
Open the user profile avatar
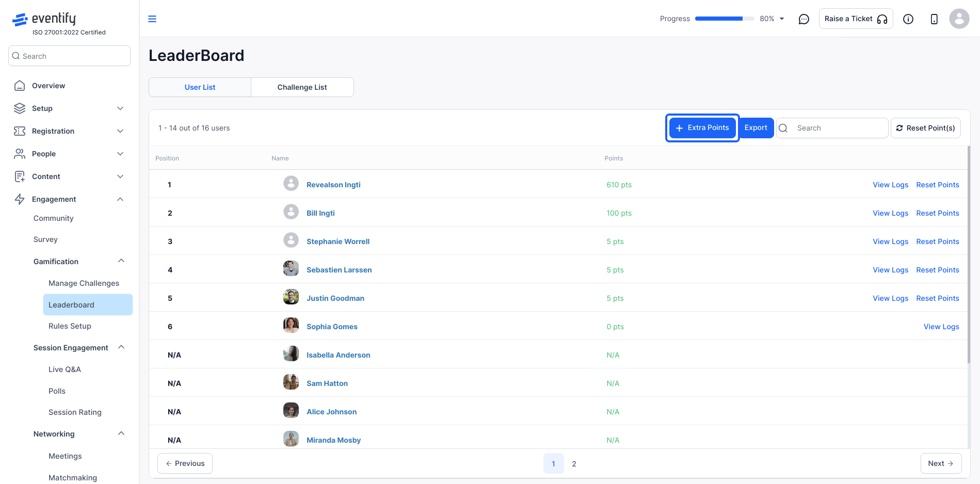(959, 19)
